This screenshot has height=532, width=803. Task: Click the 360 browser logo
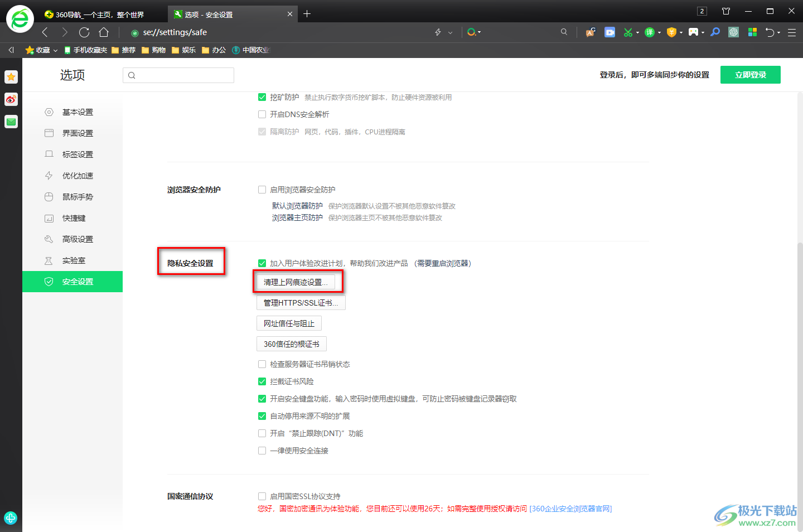pos(20,19)
